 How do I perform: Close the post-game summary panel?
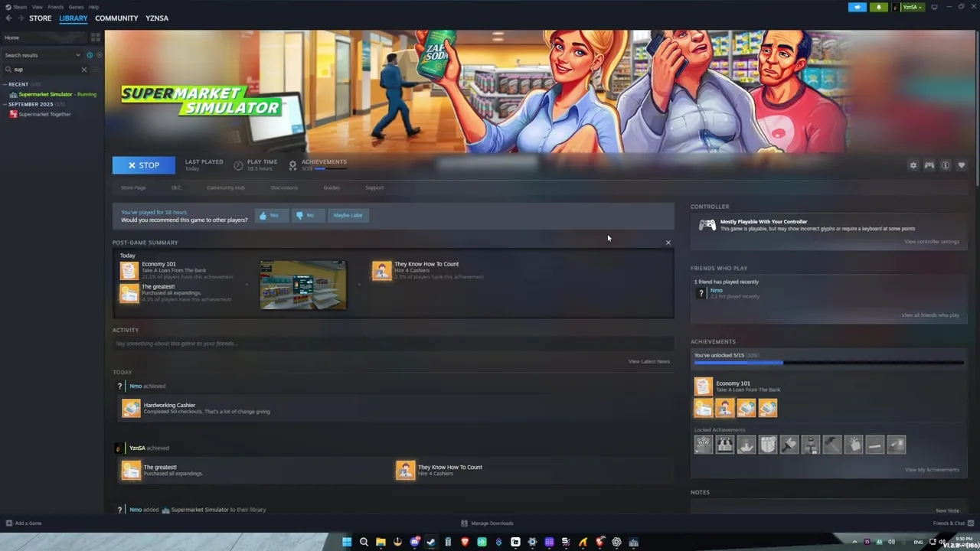(x=668, y=243)
